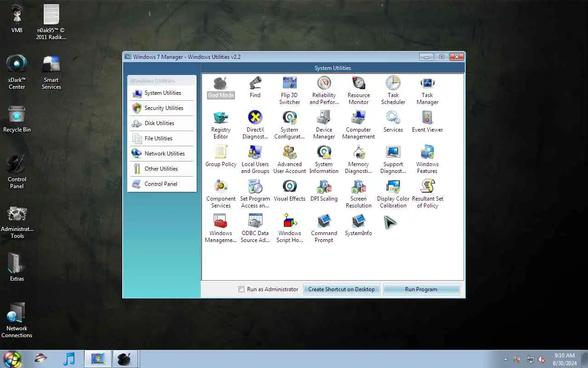
Task: Select Resultant Set of Policy icon
Action: [x=427, y=187]
